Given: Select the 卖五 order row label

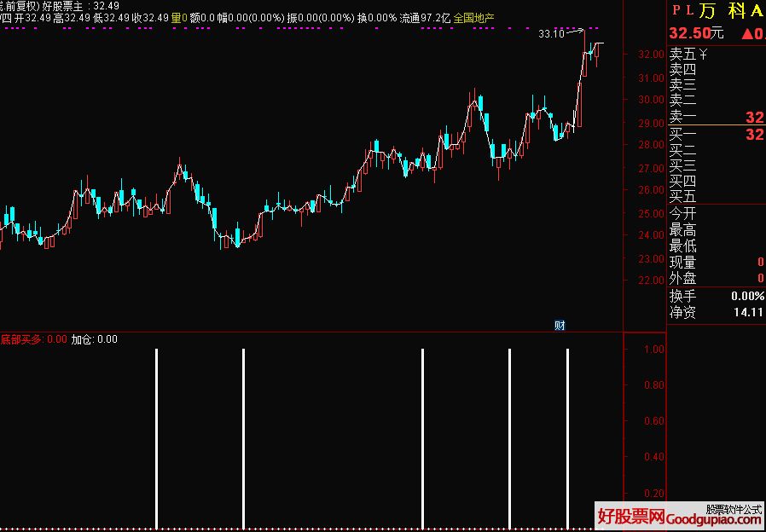Looking at the screenshot, I should [x=682, y=55].
